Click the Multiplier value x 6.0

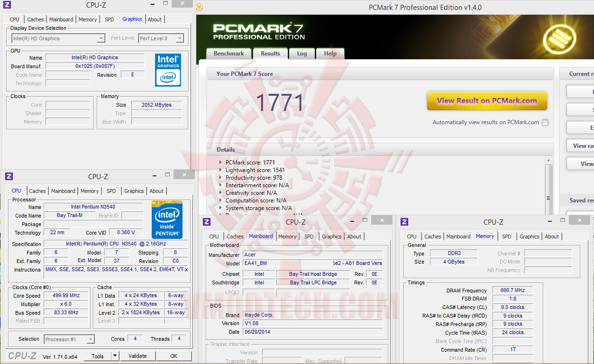pos(66,304)
